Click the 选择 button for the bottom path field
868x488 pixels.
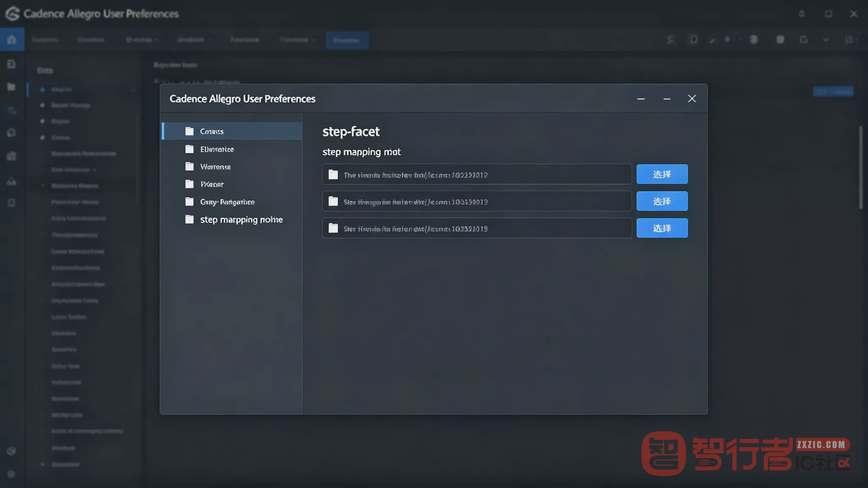[x=662, y=228]
